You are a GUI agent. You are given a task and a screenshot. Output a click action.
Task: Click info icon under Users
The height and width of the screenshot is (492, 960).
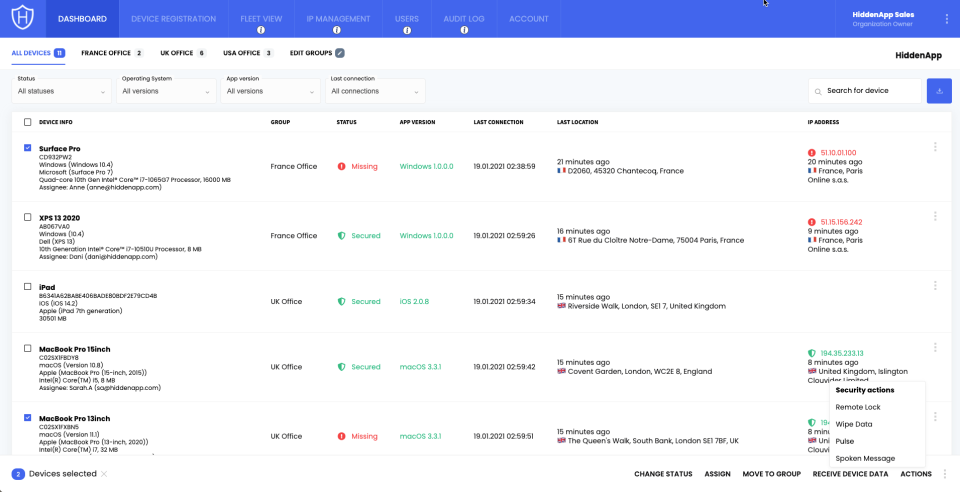click(407, 30)
